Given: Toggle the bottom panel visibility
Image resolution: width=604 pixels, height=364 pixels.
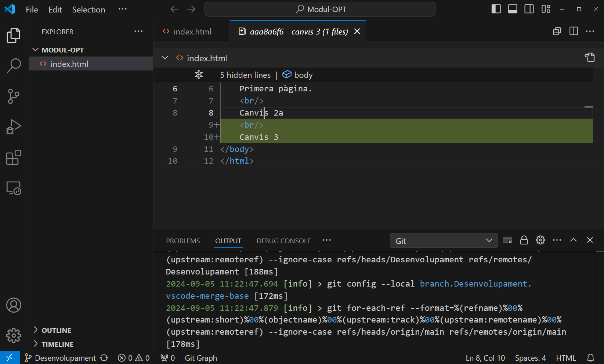Looking at the screenshot, I should click(x=513, y=9).
